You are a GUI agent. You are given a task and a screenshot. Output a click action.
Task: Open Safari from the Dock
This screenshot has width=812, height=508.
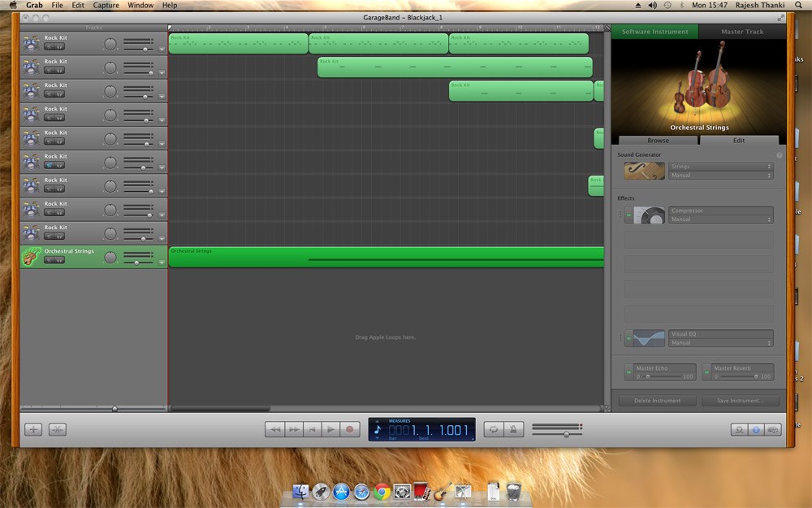[361, 492]
